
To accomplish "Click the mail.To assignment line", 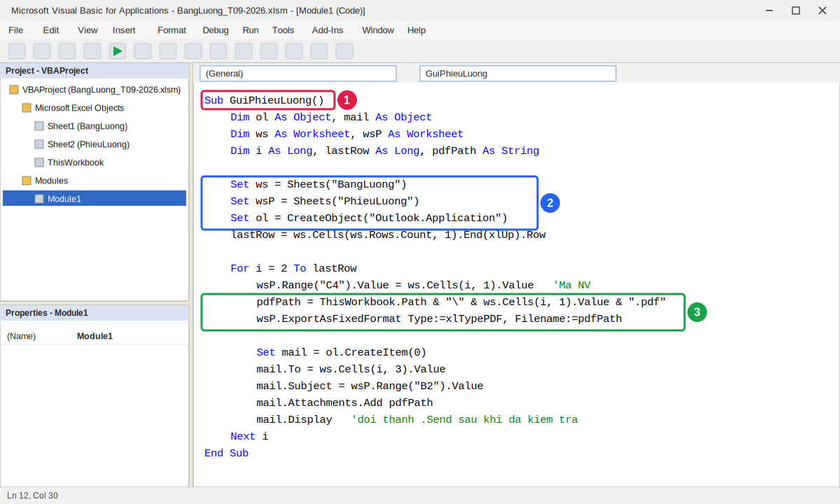I will [351, 370].
